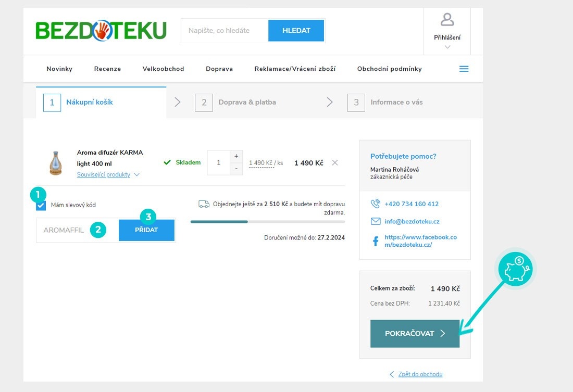
Task: Toggle the Mám slevový kód checkbox
Action: pyautogui.click(x=41, y=205)
